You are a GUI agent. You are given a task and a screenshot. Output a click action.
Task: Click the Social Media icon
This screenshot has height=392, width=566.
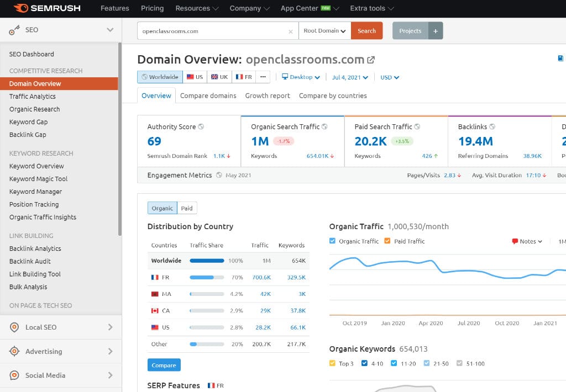pos(14,375)
